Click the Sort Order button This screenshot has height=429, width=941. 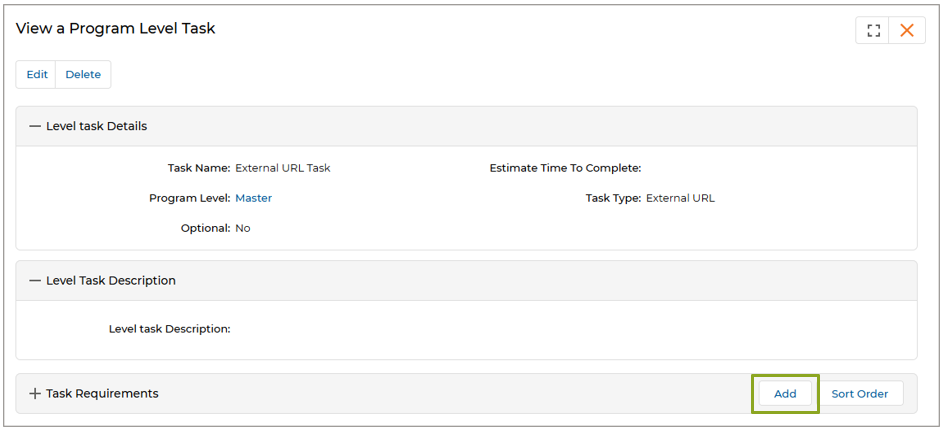click(x=859, y=394)
